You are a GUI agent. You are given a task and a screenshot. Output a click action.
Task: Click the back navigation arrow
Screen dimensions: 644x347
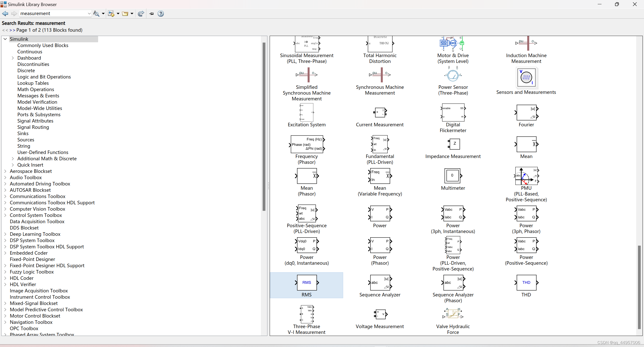coord(5,14)
